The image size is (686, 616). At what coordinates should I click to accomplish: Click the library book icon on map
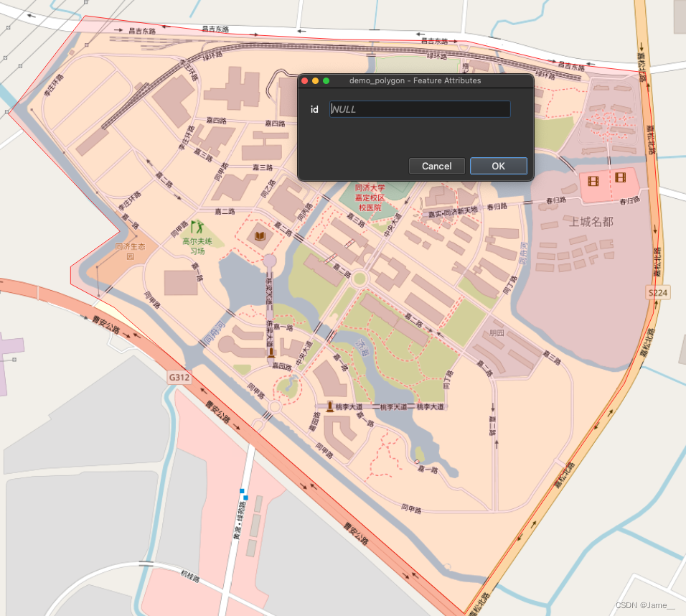(260, 236)
